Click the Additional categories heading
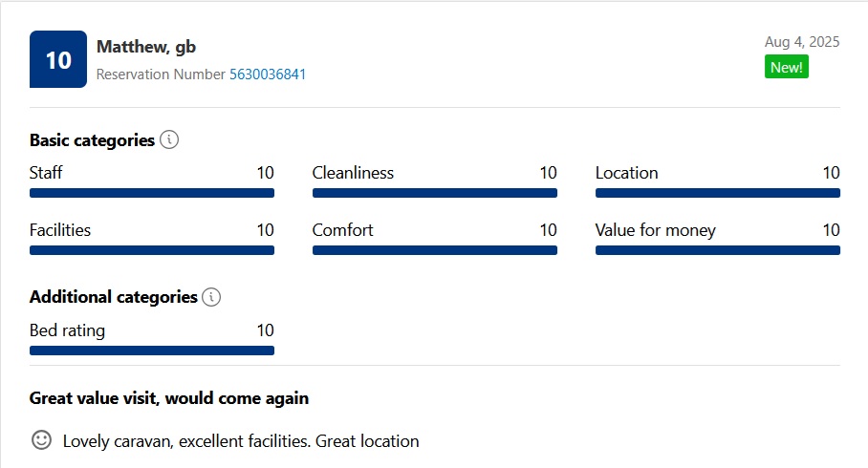 (x=114, y=298)
